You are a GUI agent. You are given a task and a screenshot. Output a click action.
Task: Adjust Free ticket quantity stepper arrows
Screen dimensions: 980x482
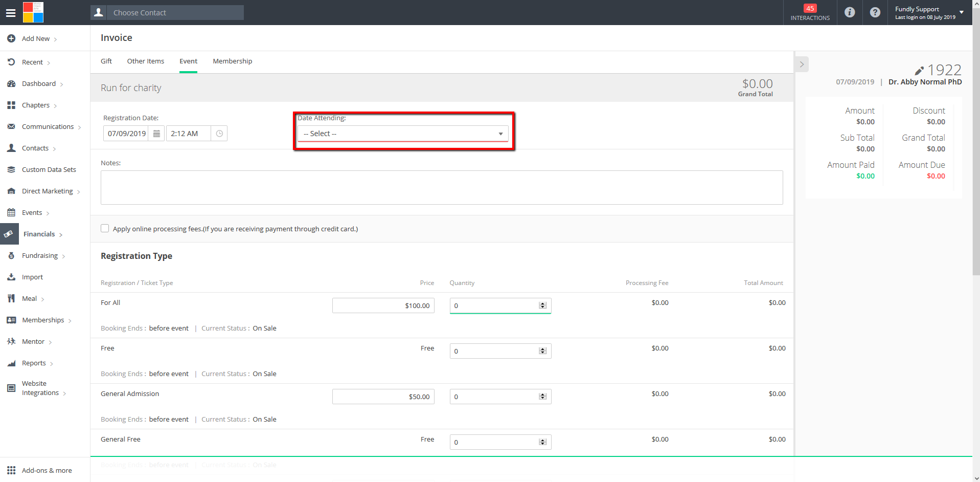(543, 351)
